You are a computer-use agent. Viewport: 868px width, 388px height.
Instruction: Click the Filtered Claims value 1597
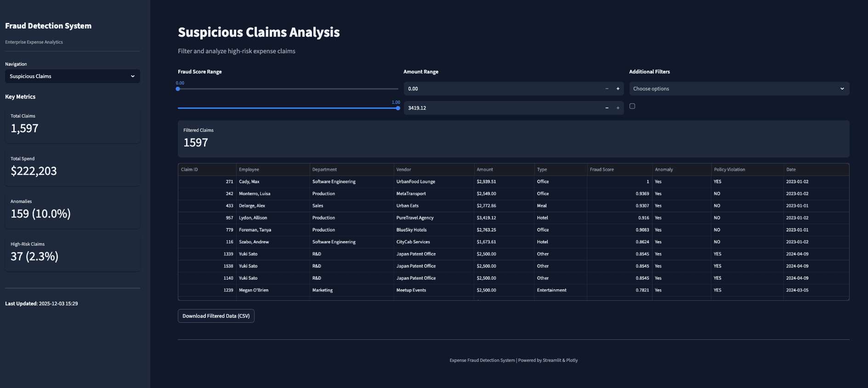pos(196,143)
